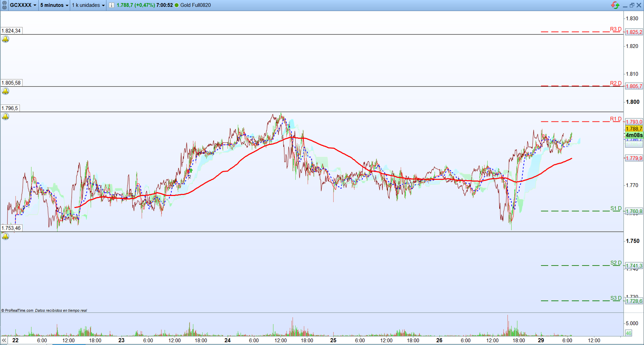Expand the 5 minutos timeframe dropdown

pyautogui.click(x=54, y=5)
